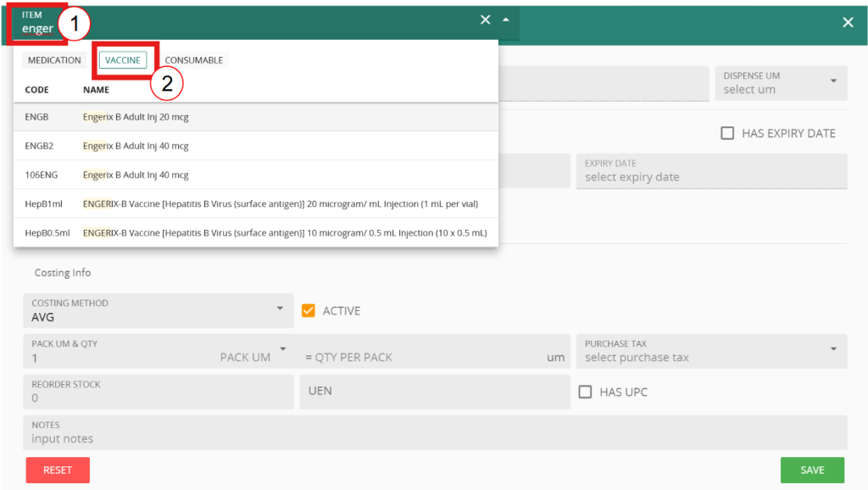Tick the Has UPC checkbox
868x490 pixels.
pos(585,392)
